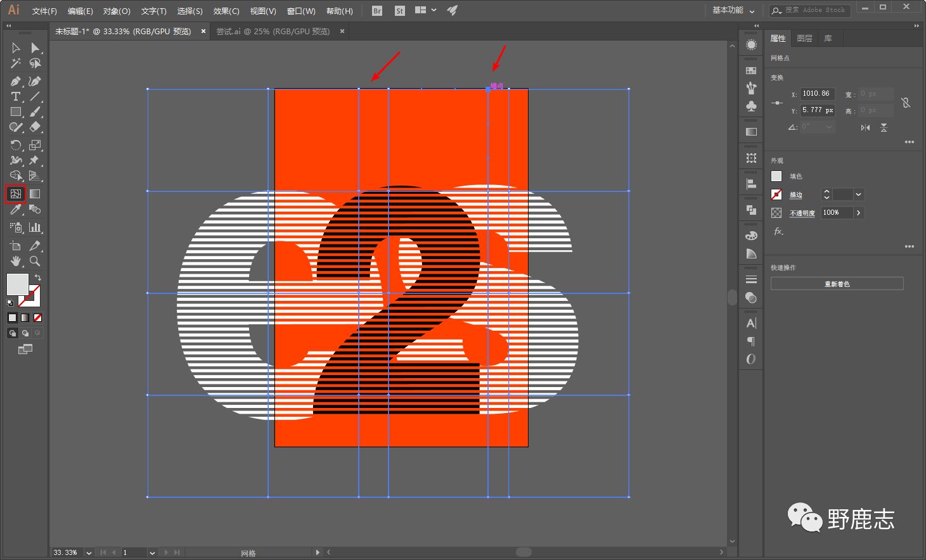Open the 效果(C) menu

(x=226, y=11)
